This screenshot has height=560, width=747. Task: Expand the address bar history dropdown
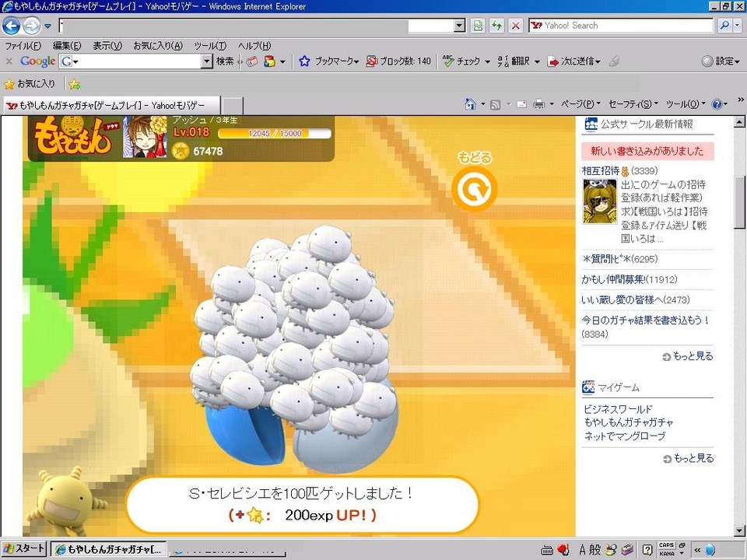tap(459, 26)
